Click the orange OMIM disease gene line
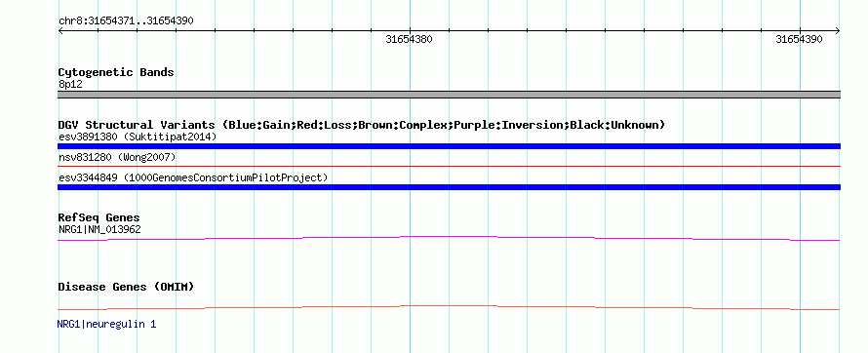The height and width of the screenshot is (353, 868). point(449,307)
